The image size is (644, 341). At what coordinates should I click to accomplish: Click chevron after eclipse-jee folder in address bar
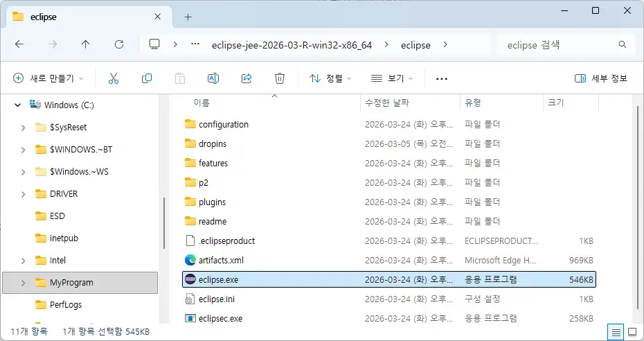click(x=386, y=44)
